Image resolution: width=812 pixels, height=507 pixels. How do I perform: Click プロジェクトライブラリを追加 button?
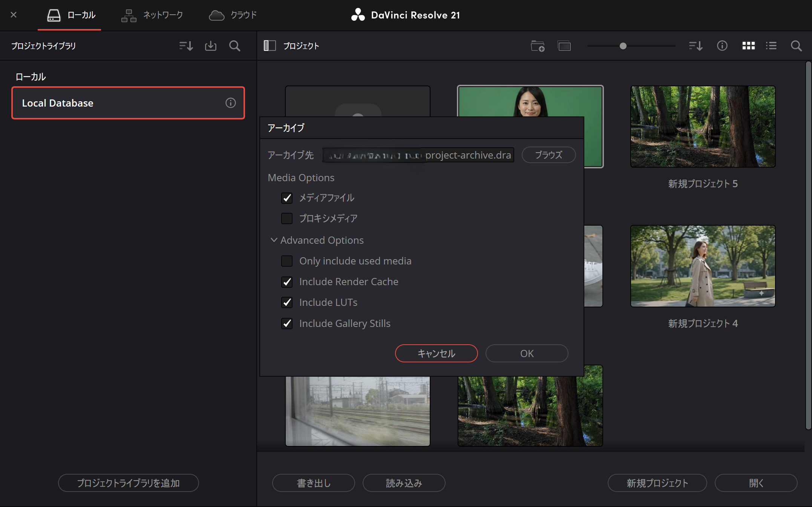click(x=128, y=483)
